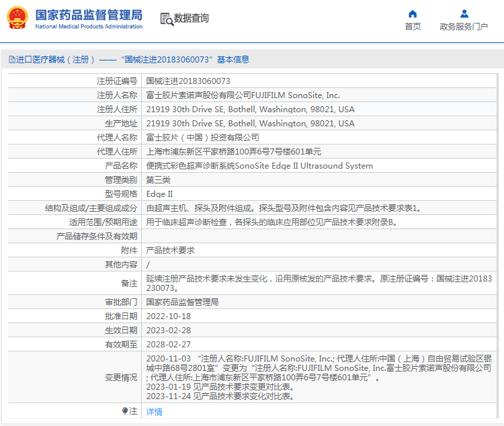Select the 生效日期 label
The height and width of the screenshot is (426, 504).
tap(121, 330)
